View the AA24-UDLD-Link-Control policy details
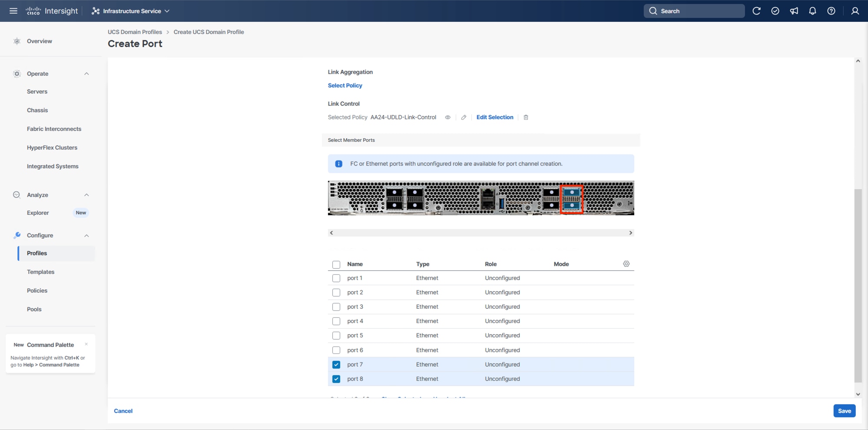Viewport: 868px width, 430px height. [x=447, y=117]
